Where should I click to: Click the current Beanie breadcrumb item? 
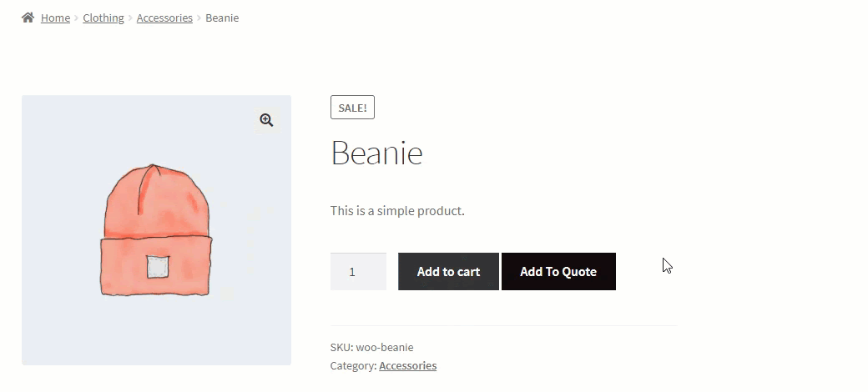point(222,18)
